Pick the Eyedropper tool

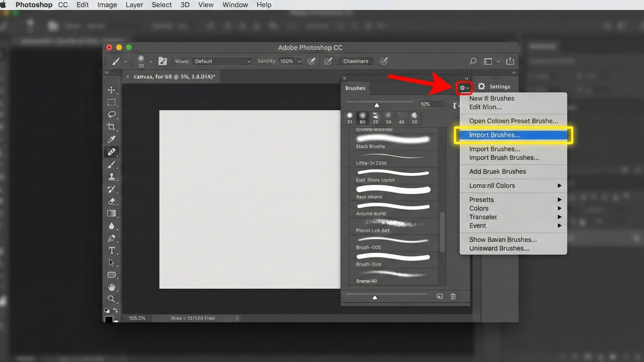tap(111, 139)
